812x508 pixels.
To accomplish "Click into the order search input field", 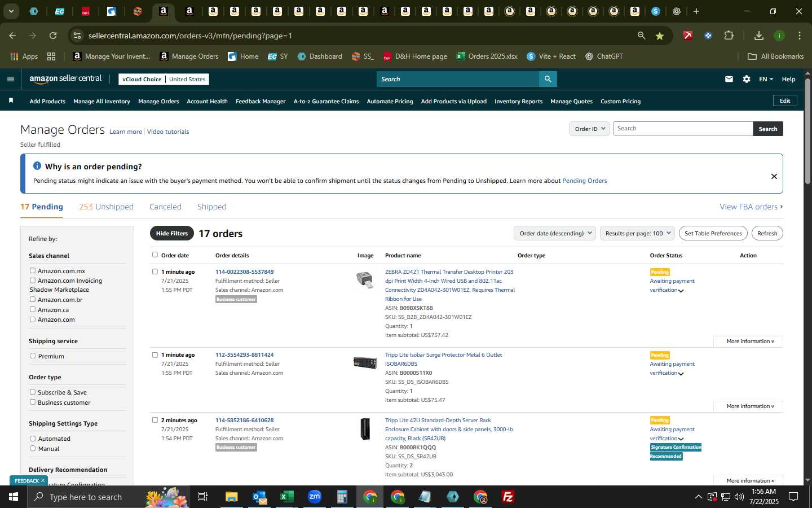I will coord(683,129).
